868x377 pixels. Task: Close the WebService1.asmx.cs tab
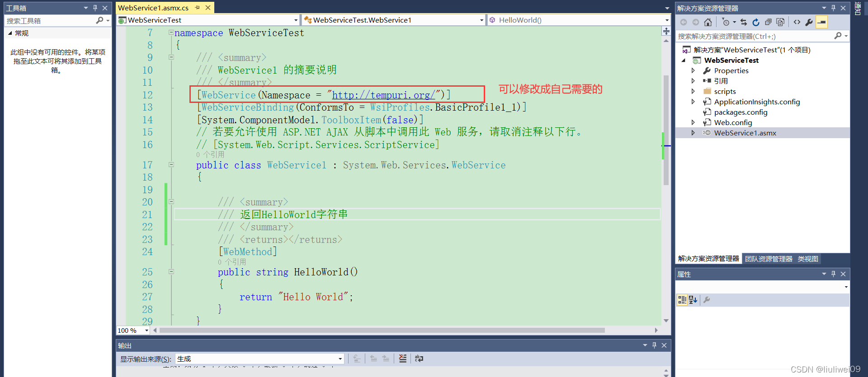(x=208, y=8)
